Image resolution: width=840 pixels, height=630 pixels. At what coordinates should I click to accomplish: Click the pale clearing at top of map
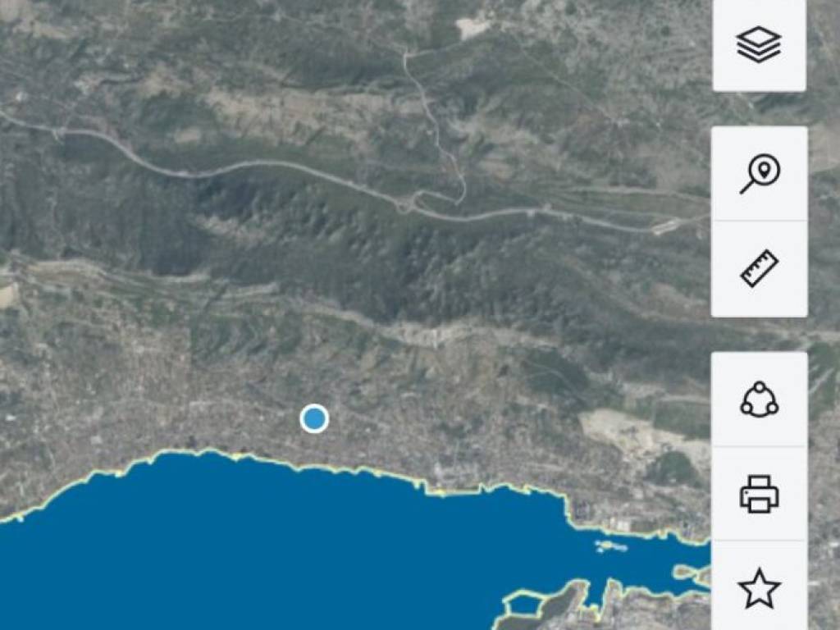pyautogui.click(x=473, y=29)
